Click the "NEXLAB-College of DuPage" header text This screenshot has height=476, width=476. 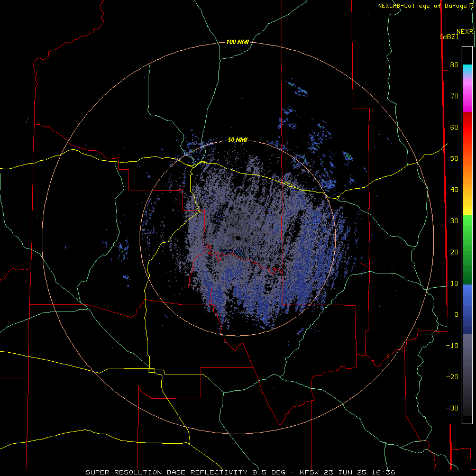point(423,6)
